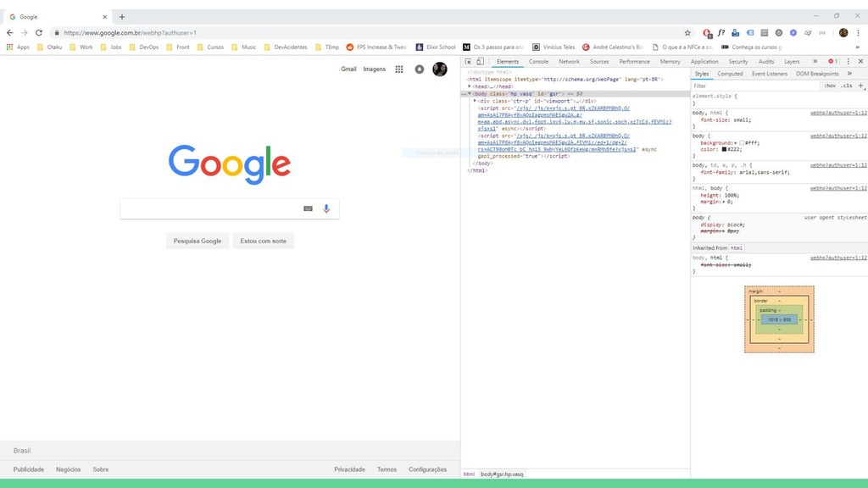868x488 pixels.
Task: Open the Elixir School bookmark
Action: [x=436, y=47]
